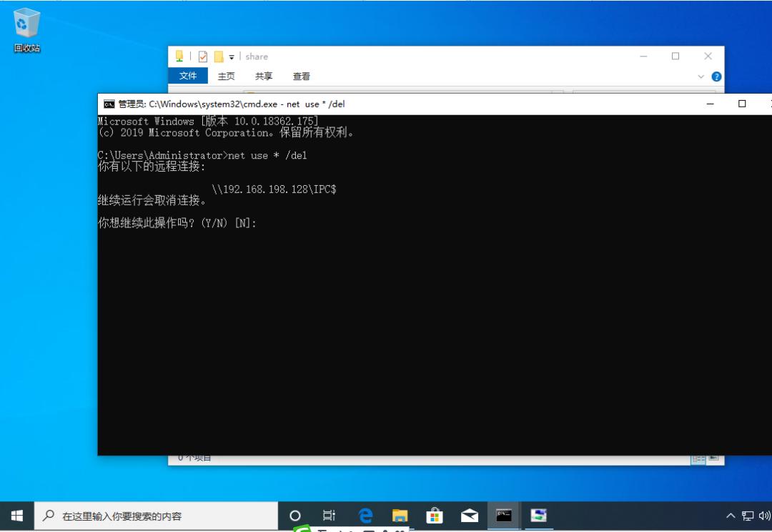The image size is (772, 532).
Task: Open File Explorer from the taskbar
Action: click(400, 516)
